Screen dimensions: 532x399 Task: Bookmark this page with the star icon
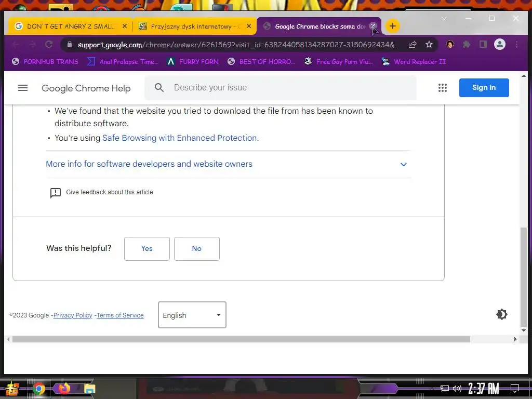click(429, 45)
